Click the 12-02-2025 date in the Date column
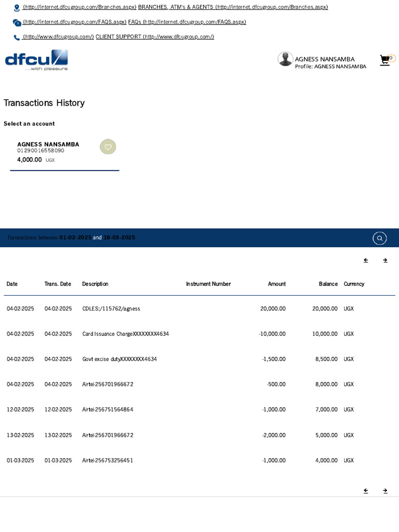 point(20,409)
